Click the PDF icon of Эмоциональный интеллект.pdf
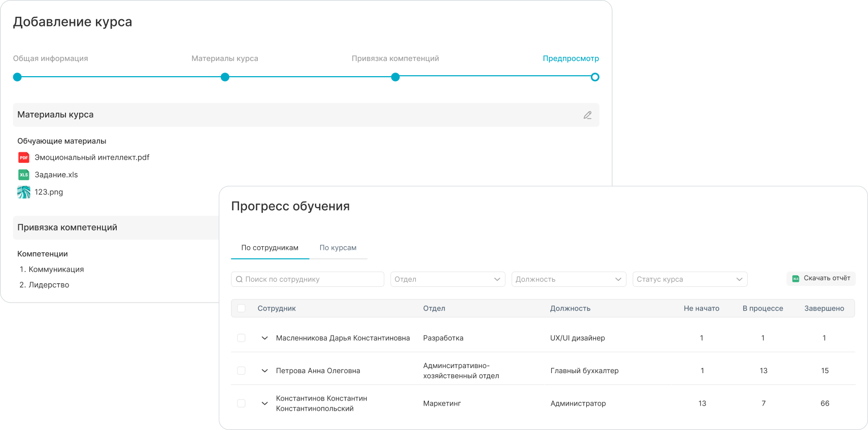868x430 pixels. (24, 157)
